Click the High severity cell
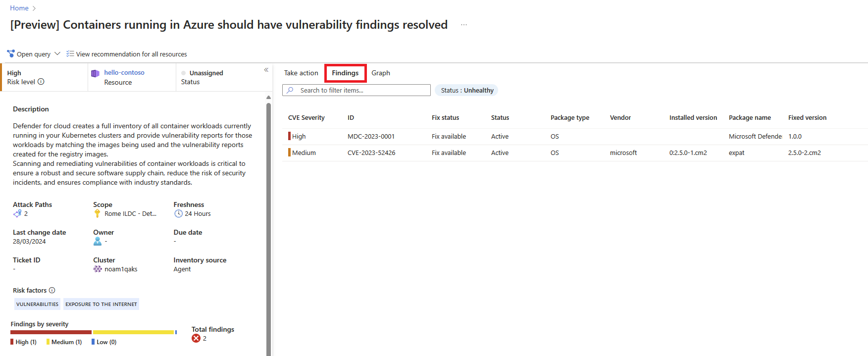 tap(297, 136)
